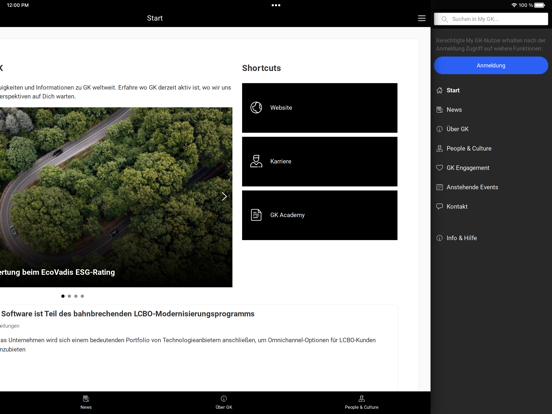Click the News icon in sidebar
Image resolution: width=552 pixels, height=414 pixels.
click(x=439, y=110)
